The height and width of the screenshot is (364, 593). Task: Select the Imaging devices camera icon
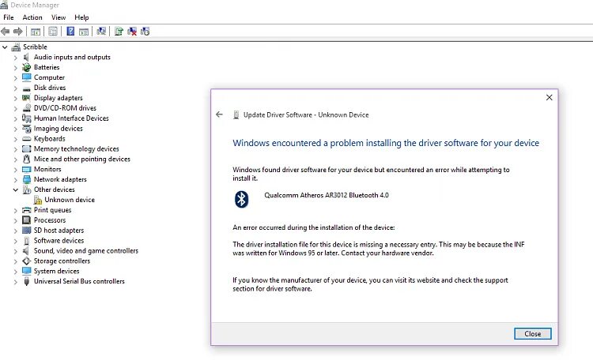click(x=26, y=129)
